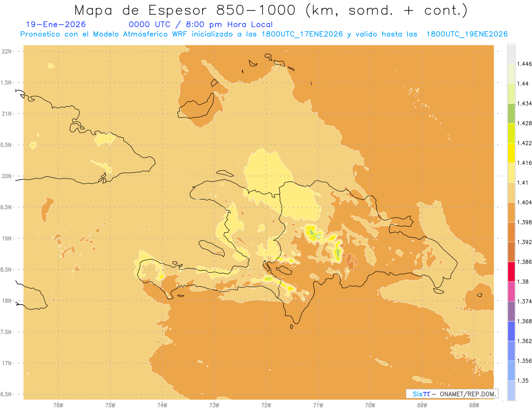This screenshot has height=411, width=532.
Task: Click the bright yellow 1.416–1.422 color bar segment
Action: point(511,153)
